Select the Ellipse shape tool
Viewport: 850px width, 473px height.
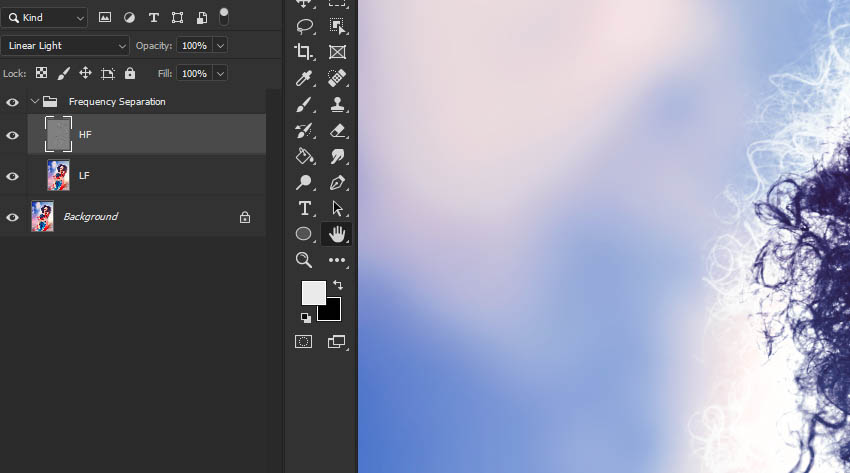coord(304,234)
